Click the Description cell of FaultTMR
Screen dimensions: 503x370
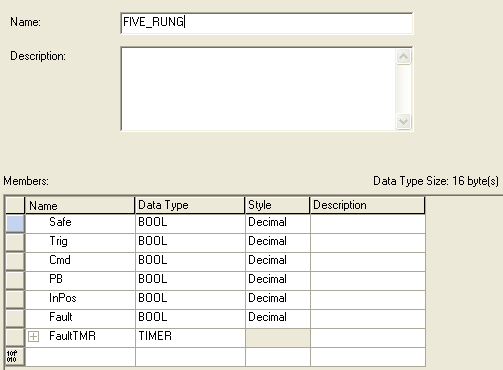pos(368,337)
